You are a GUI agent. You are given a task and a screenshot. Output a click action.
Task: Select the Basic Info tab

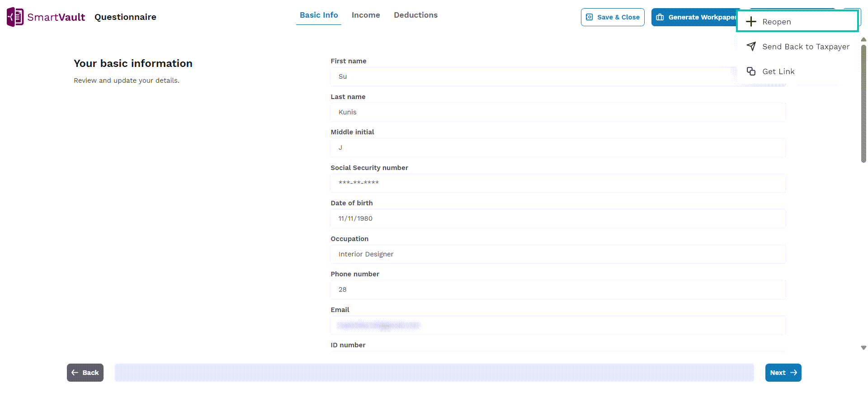[319, 15]
